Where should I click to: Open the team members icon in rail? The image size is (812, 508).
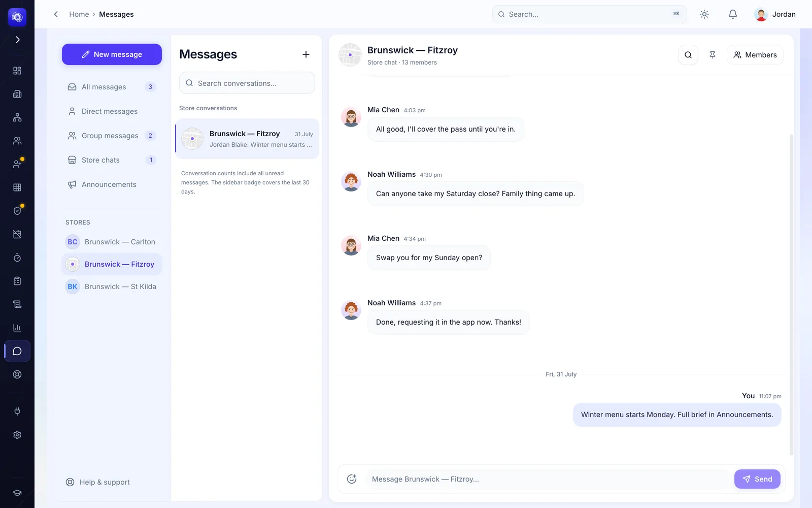(x=17, y=141)
